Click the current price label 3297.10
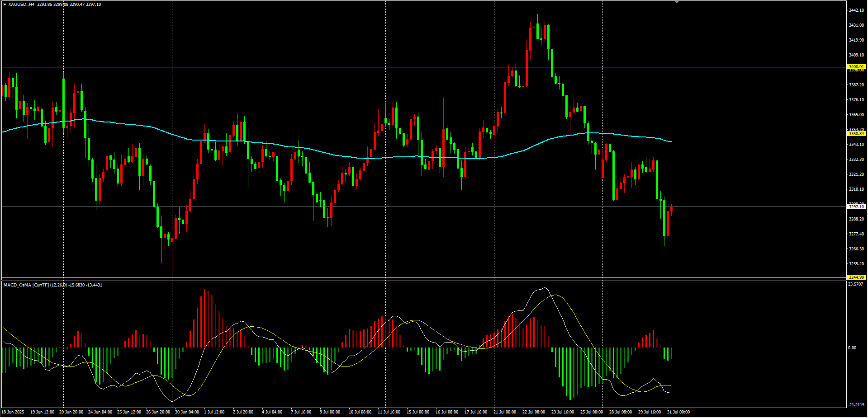 856,207
